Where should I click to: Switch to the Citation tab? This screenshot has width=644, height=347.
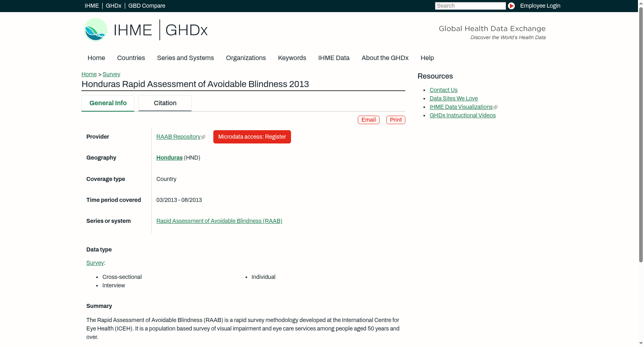coord(165,103)
